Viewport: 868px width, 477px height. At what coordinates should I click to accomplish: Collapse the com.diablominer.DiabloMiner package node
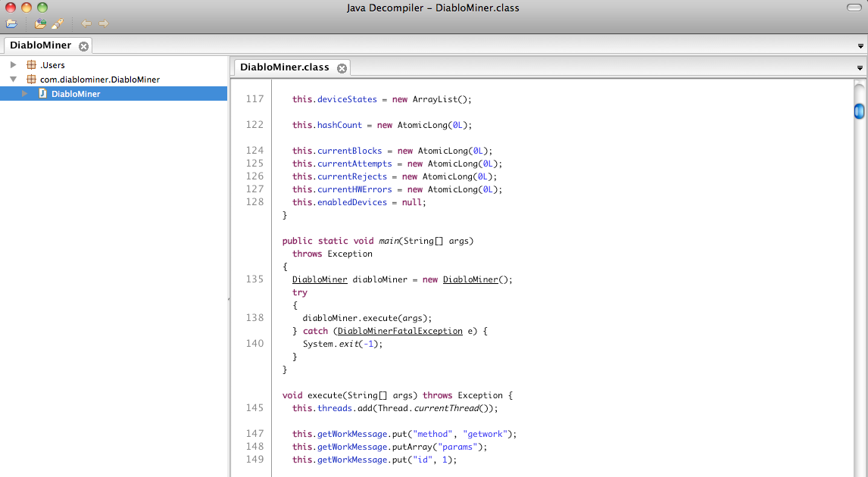[x=14, y=79]
